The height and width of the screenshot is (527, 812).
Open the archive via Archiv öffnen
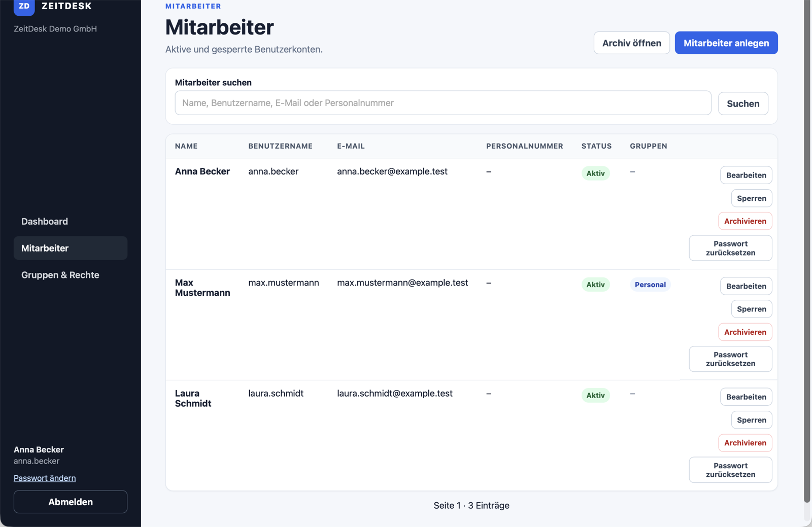[x=632, y=43]
